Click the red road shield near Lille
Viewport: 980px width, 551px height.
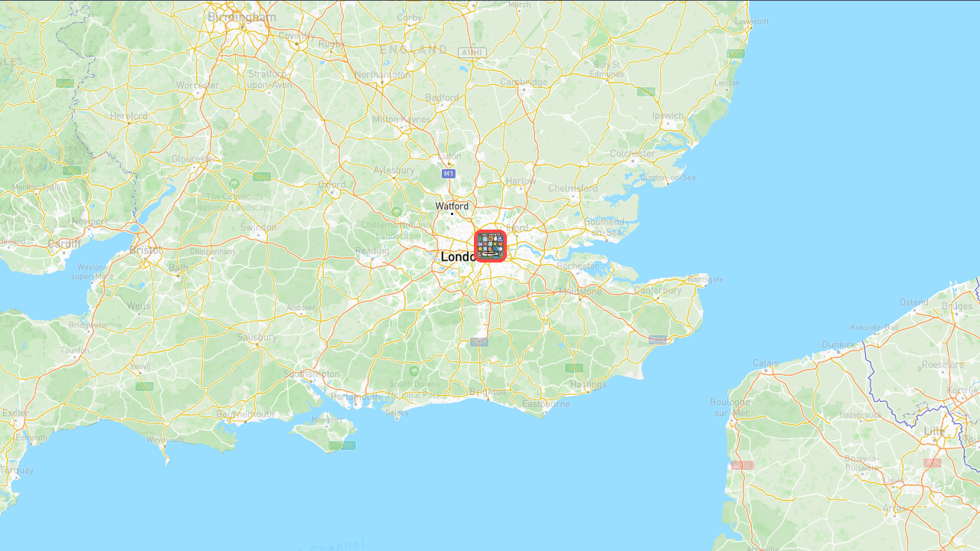pyautogui.click(x=932, y=463)
